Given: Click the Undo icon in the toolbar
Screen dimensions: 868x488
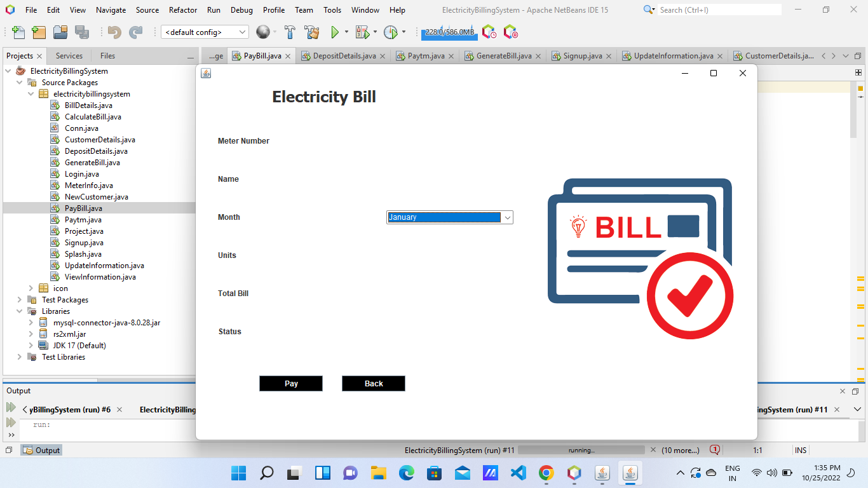Looking at the screenshot, I should (x=114, y=32).
